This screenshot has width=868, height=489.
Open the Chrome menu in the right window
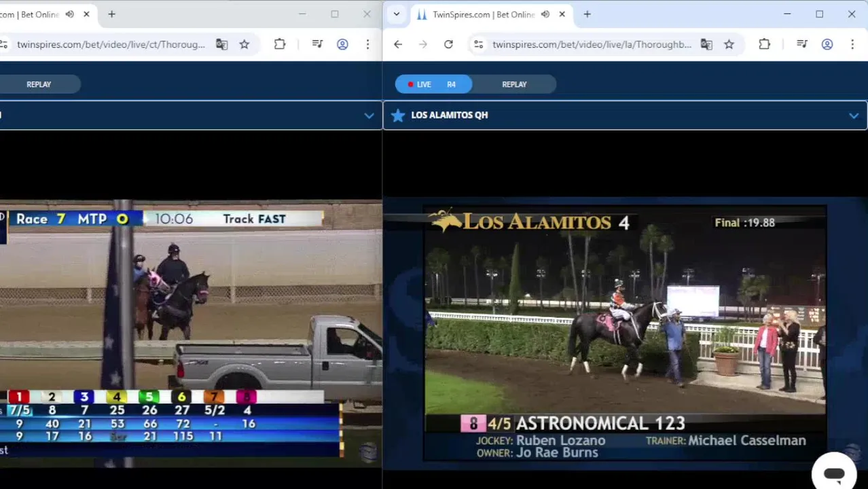click(852, 44)
